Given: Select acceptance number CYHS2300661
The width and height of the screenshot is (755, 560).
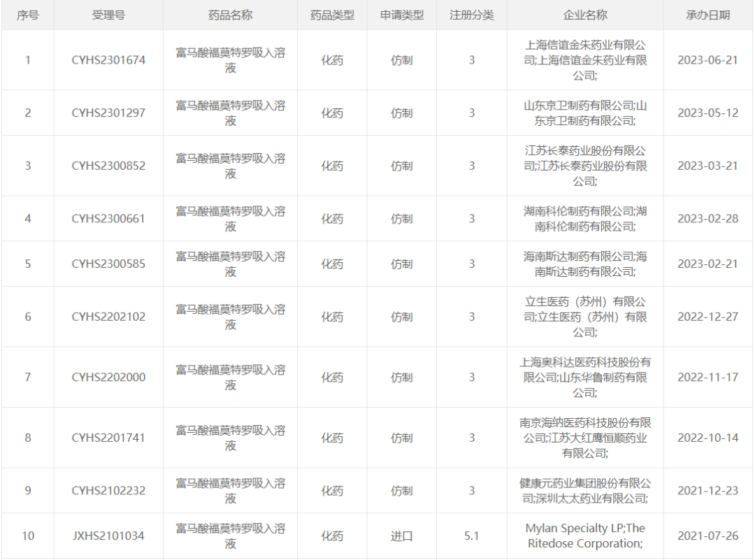Looking at the screenshot, I should point(108,219).
